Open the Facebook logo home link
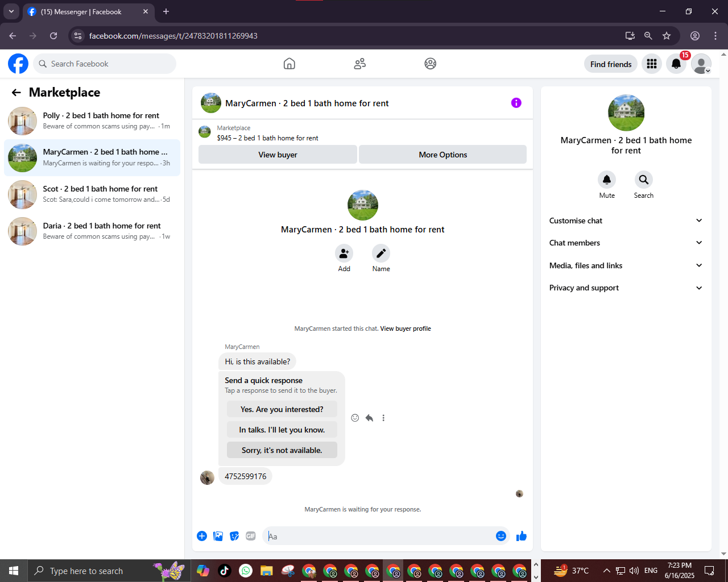The width and height of the screenshot is (728, 582). coord(18,64)
